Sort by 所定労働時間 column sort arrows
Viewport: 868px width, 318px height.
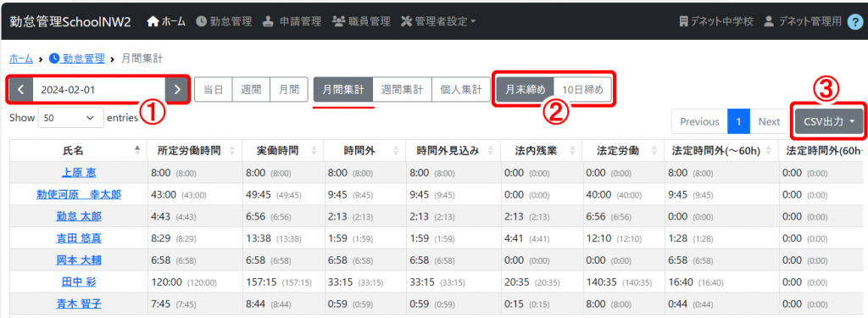click(x=232, y=150)
